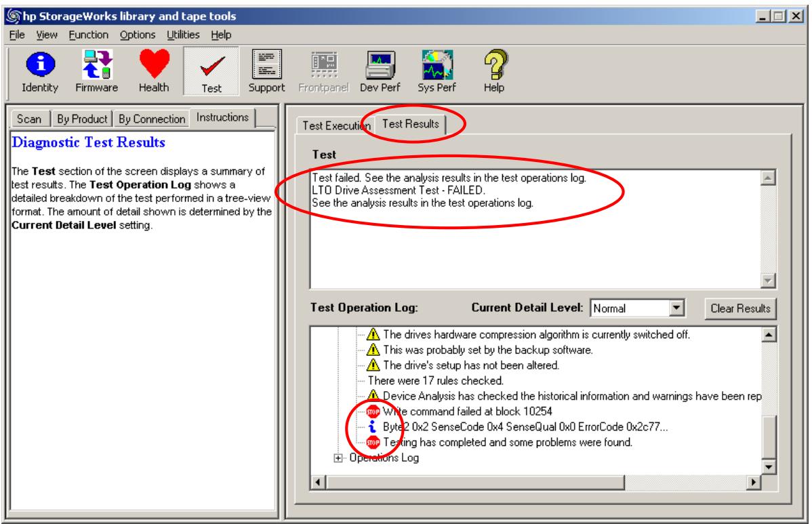The image size is (812, 524).
Task: Open the Dev Perf toolbar icon
Action: pyautogui.click(x=380, y=72)
